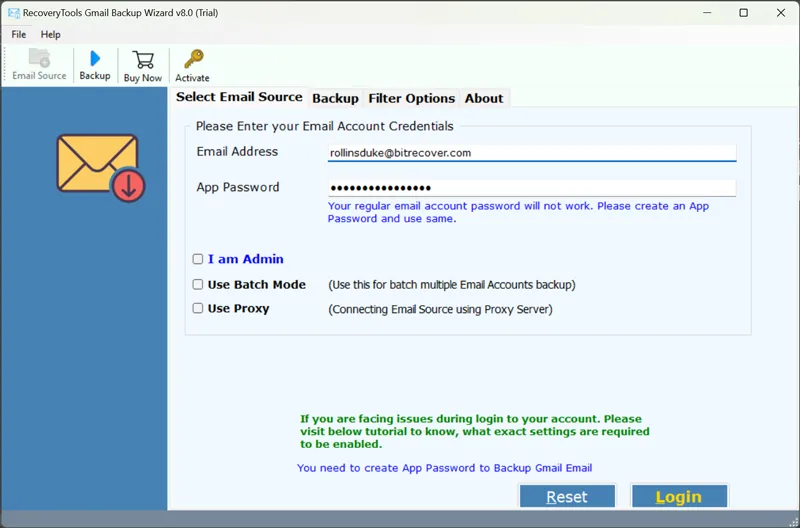Open the Filter Options tab
The width and height of the screenshot is (800, 528).
(412, 98)
